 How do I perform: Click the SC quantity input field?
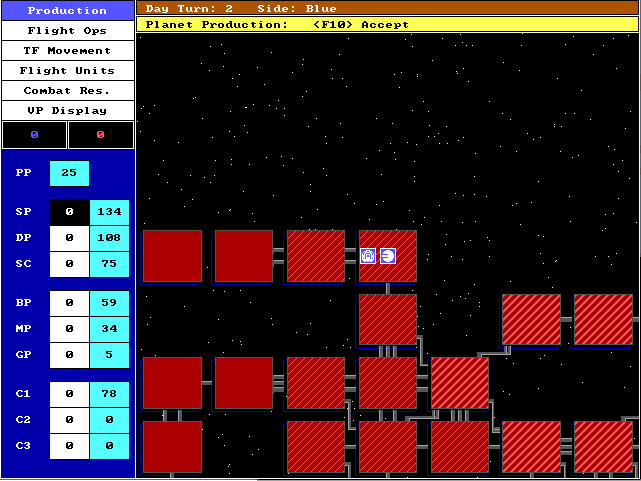click(x=69, y=264)
